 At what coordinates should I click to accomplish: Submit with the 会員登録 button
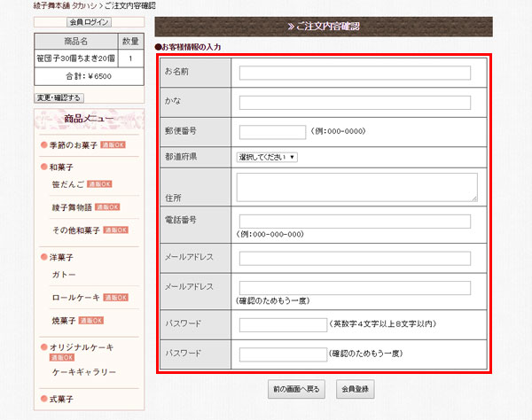pyautogui.click(x=356, y=389)
